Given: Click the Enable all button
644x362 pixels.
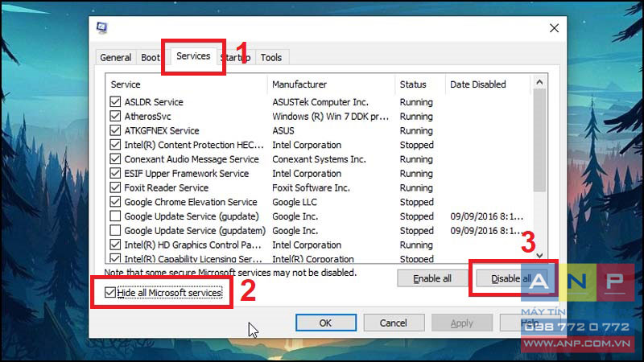Looking at the screenshot, I should pyautogui.click(x=431, y=278).
